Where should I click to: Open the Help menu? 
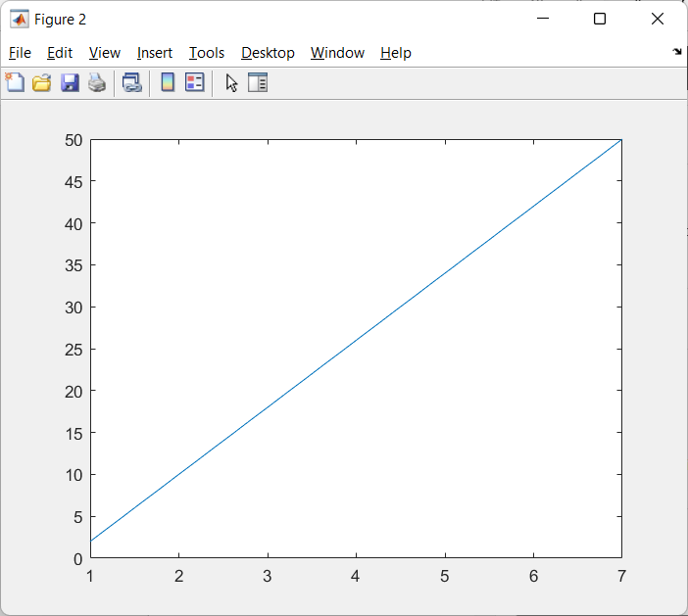point(396,53)
